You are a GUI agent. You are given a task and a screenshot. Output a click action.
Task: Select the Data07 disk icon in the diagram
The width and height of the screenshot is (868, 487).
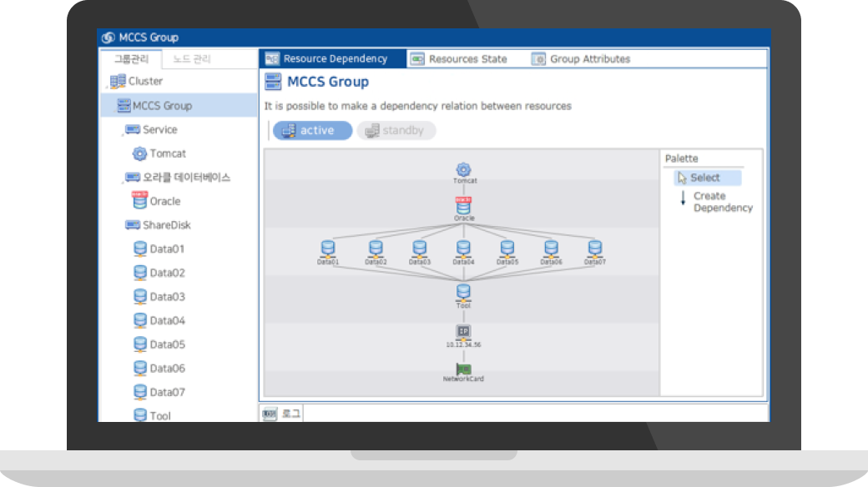pyautogui.click(x=594, y=249)
